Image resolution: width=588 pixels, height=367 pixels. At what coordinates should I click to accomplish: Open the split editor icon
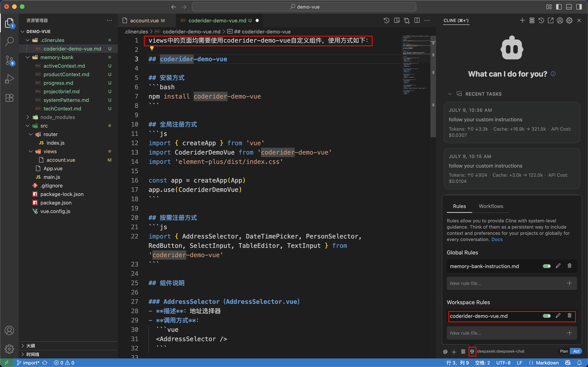[417, 20]
